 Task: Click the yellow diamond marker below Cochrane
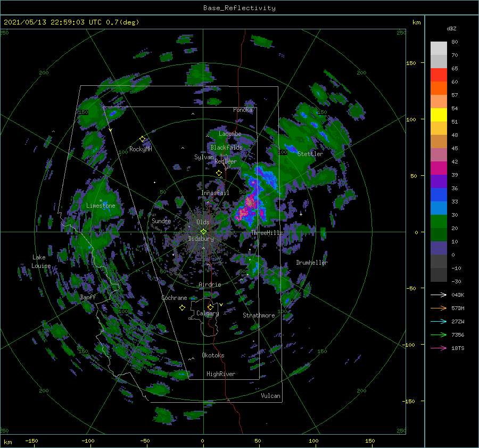click(x=182, y=308)
